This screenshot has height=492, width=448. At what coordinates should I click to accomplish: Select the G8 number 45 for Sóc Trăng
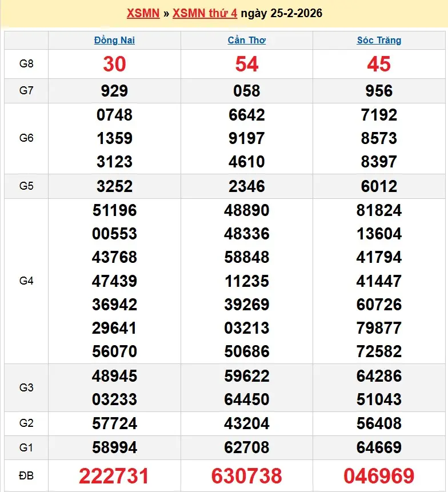[379, 64]
